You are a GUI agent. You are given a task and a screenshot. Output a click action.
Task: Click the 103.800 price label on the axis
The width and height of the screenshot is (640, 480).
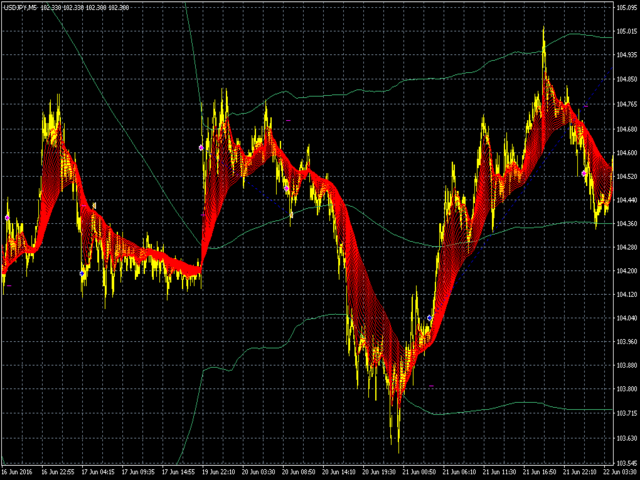click(x=627, y=389)
